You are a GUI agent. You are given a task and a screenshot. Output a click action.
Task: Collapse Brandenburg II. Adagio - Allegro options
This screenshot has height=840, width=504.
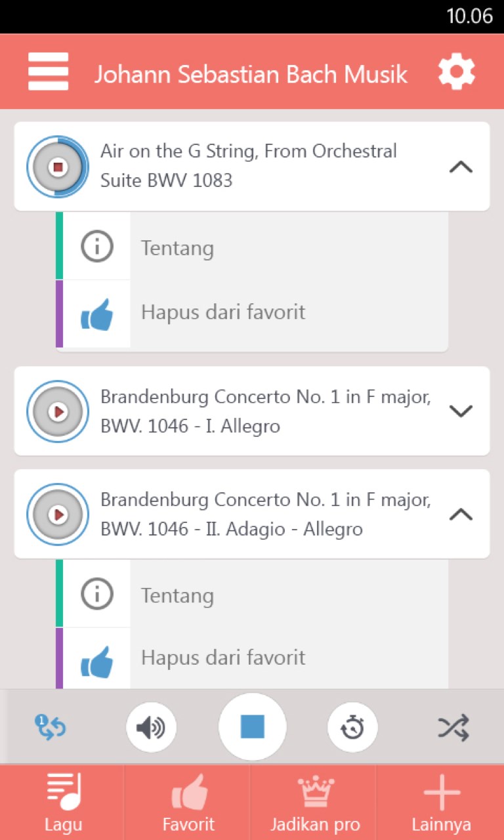tap(461, 514)
